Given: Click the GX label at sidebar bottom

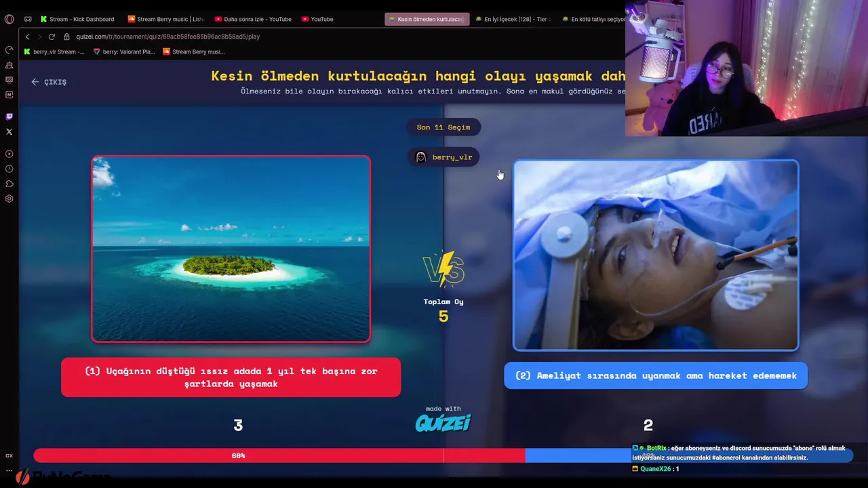Looking at the screenshot, I should [x=9, y=455].
